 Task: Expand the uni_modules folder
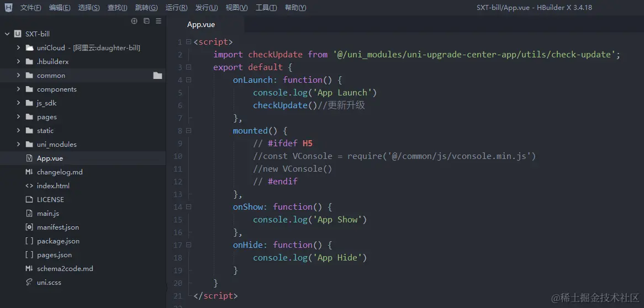(x=18, y=144)
